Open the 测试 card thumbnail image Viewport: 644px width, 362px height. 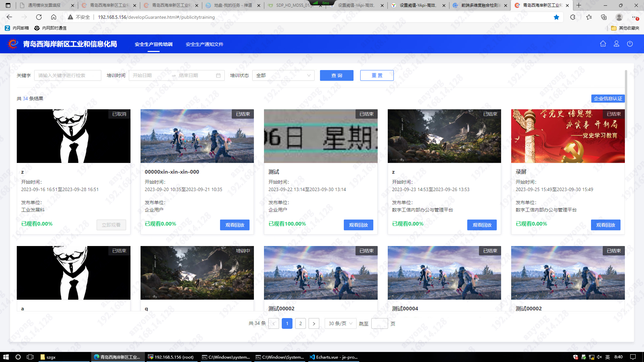321,136
